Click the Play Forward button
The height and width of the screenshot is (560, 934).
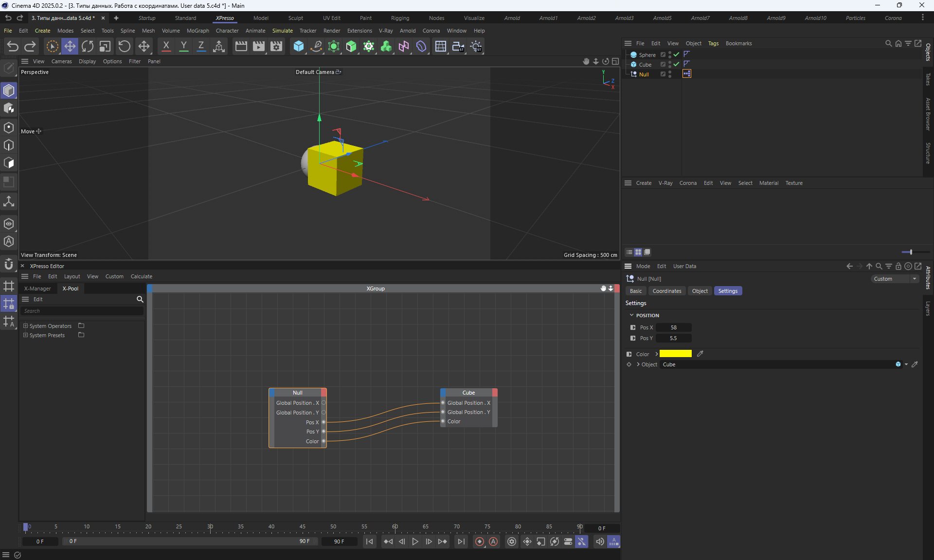415,542
